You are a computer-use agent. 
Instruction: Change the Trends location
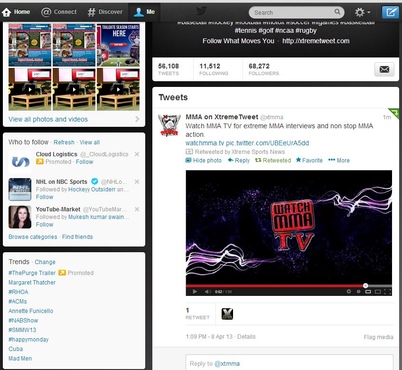[x=45, y=262]
